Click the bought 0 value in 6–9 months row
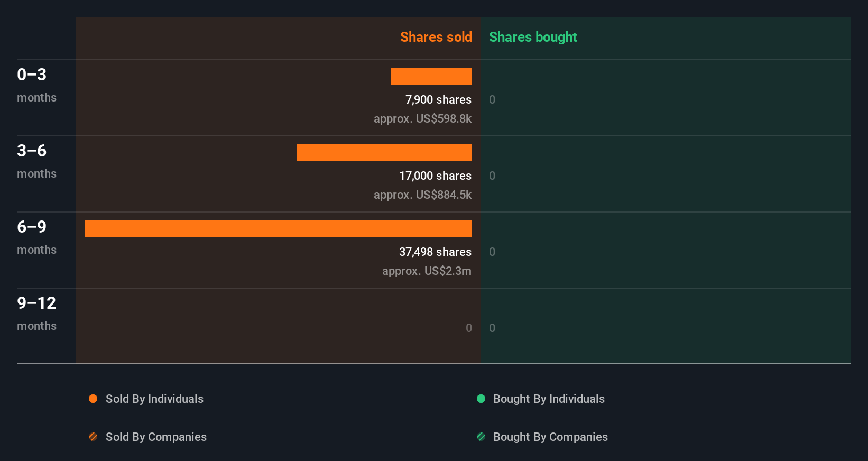Screen dimensions: 868x461 point(492,252)
